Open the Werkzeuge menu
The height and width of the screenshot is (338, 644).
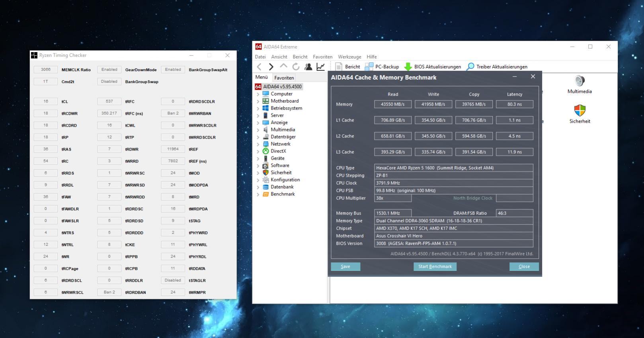pos(349,57)
